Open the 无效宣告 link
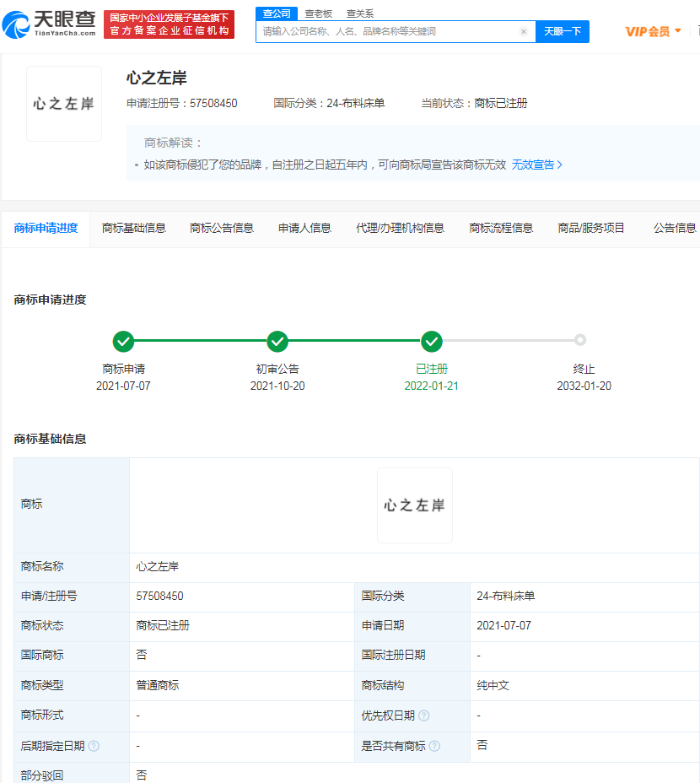 pos(536,165)
